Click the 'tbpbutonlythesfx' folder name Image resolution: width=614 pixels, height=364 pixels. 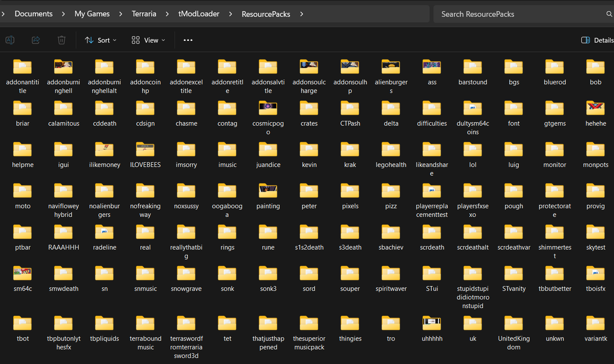click(x=63, y=343)
